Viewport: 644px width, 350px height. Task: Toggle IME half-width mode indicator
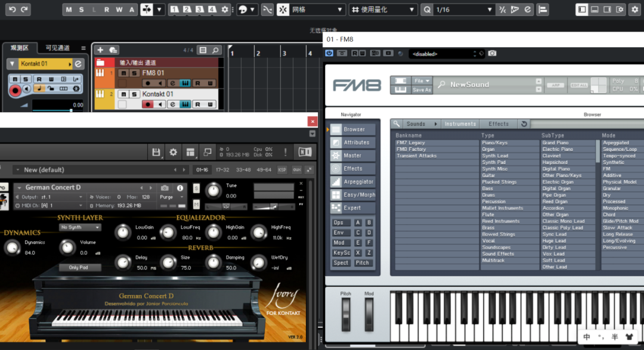pos(615,337)
